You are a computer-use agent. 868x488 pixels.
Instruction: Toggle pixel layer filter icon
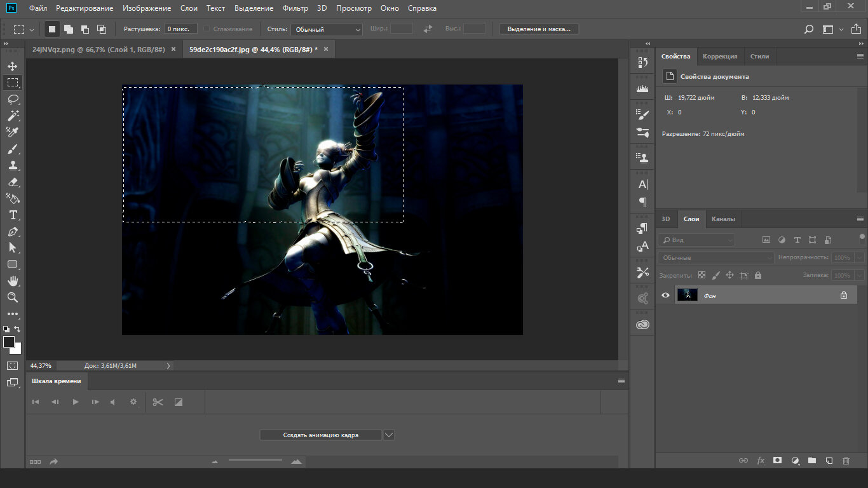[x=766, y=240]
